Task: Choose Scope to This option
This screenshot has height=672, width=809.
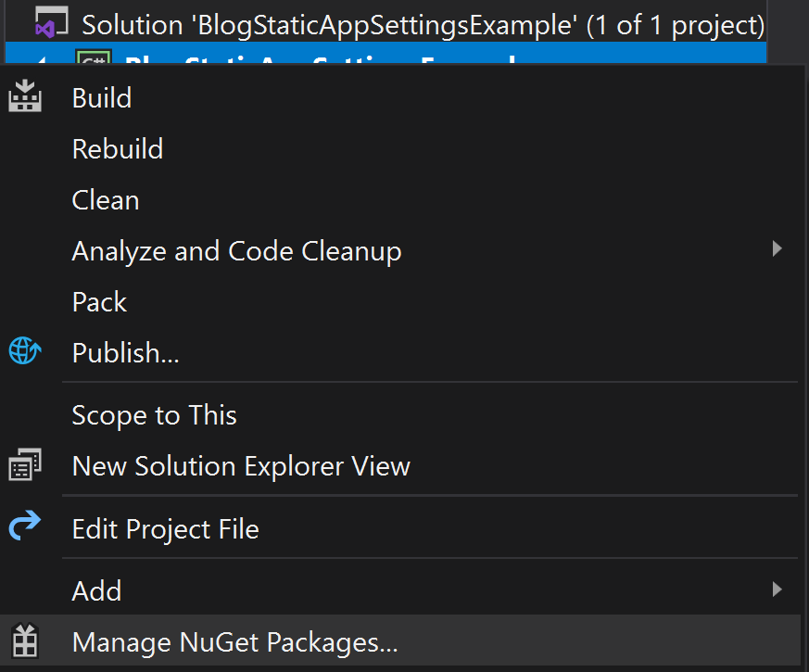Action: pyautogui.click(x=154, y=414)
